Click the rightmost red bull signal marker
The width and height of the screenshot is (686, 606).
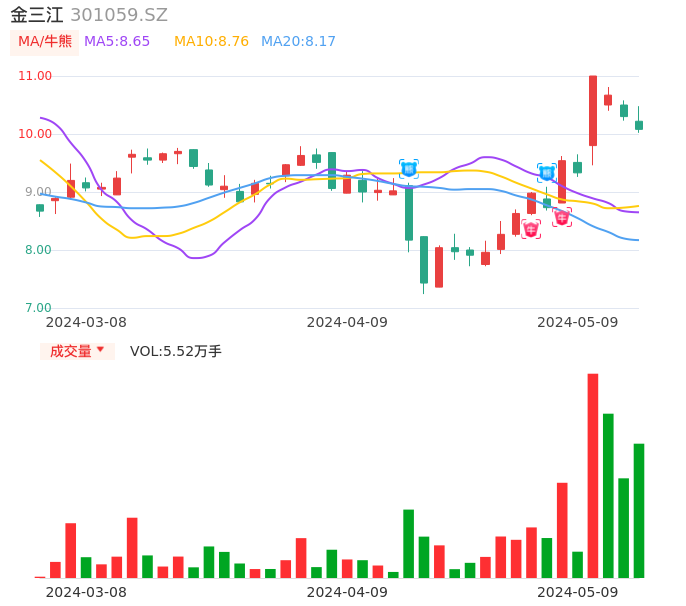point(562,217)
